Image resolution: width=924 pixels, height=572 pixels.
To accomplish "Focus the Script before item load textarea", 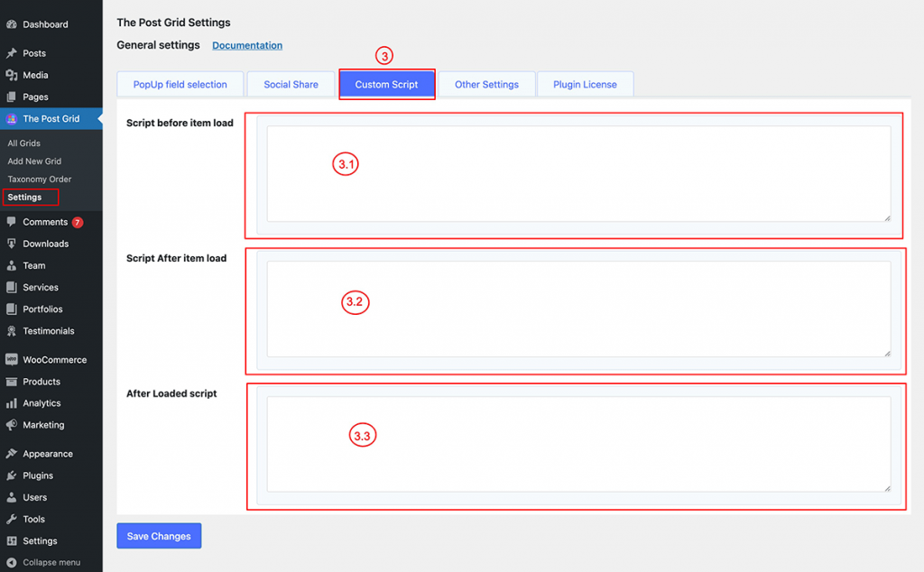I will 578,174.
